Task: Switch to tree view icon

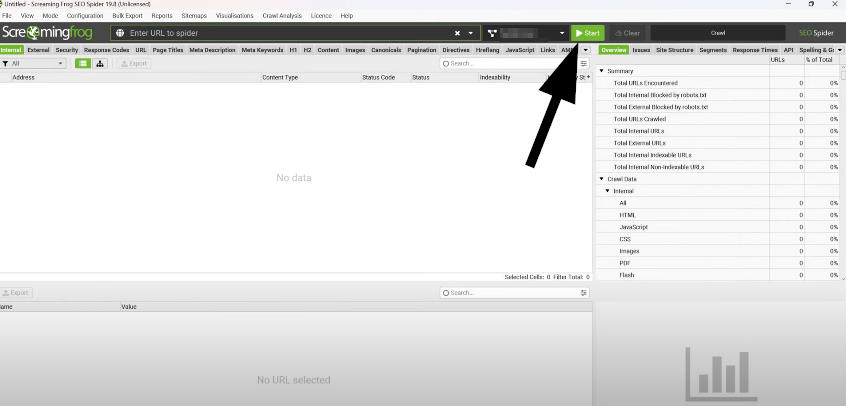Action: [100, 64]
